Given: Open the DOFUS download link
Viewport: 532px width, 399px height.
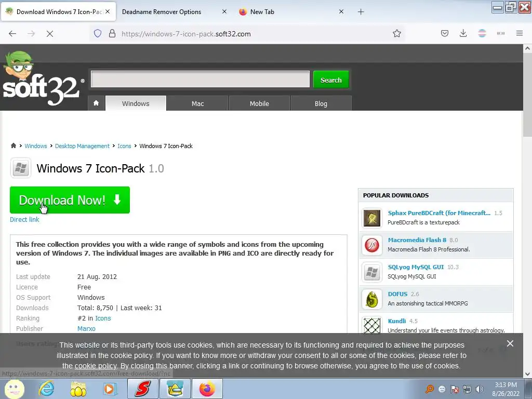Looking at the screenshot, I should pyautogui.click(x=397, y=294).
